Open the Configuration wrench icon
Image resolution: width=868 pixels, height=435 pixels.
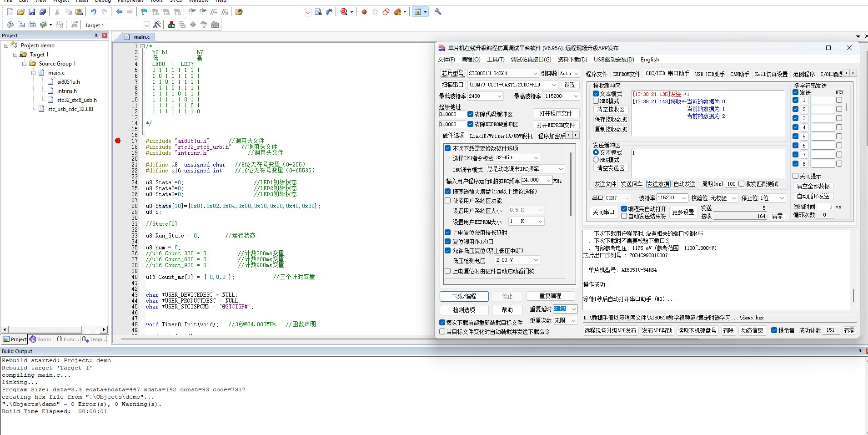point(438,12)
